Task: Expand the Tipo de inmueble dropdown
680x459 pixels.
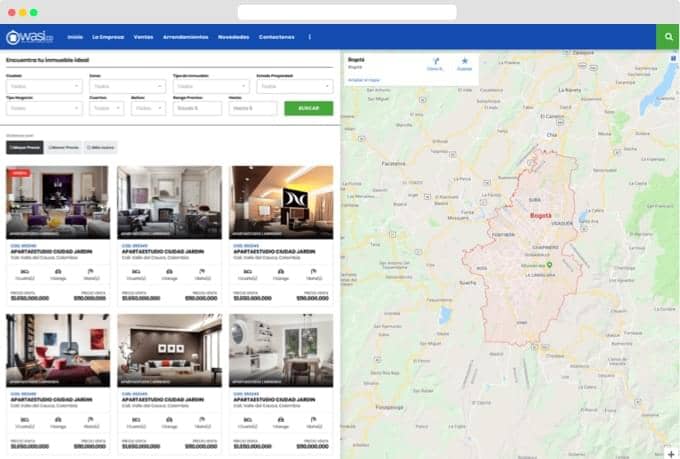Action: click(x=210, y=87)
